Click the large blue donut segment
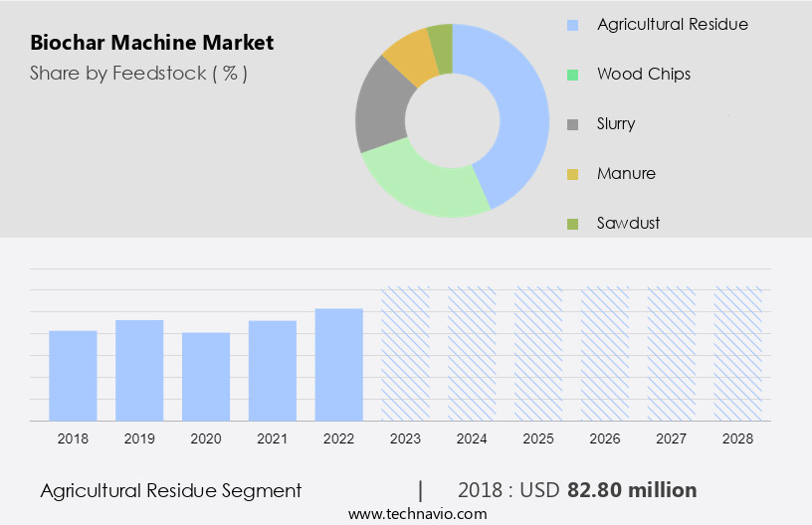 tap(519, 109)
